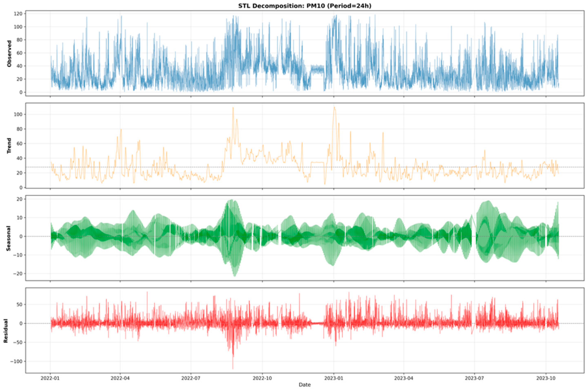The width and height of the screenshot is (588, 390).
Task: Click the 100 tick on Trend axis
Action: (18, 114)
